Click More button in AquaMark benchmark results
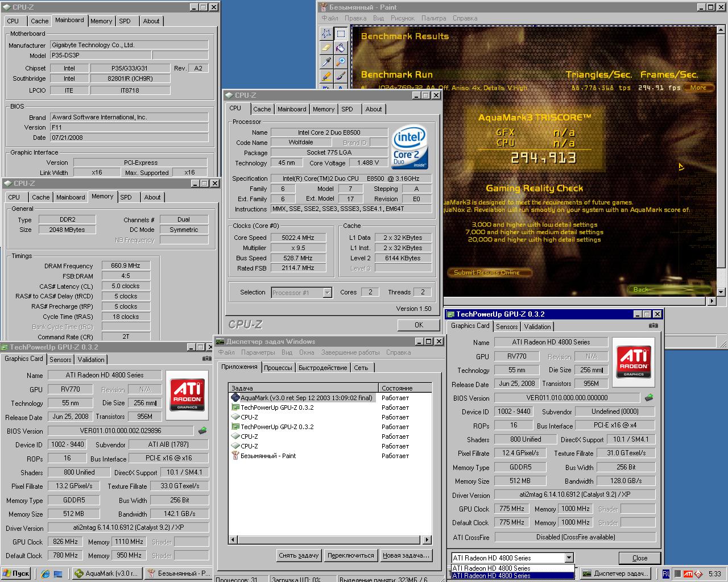Screen dimensions: 728x582 (698, 88)
